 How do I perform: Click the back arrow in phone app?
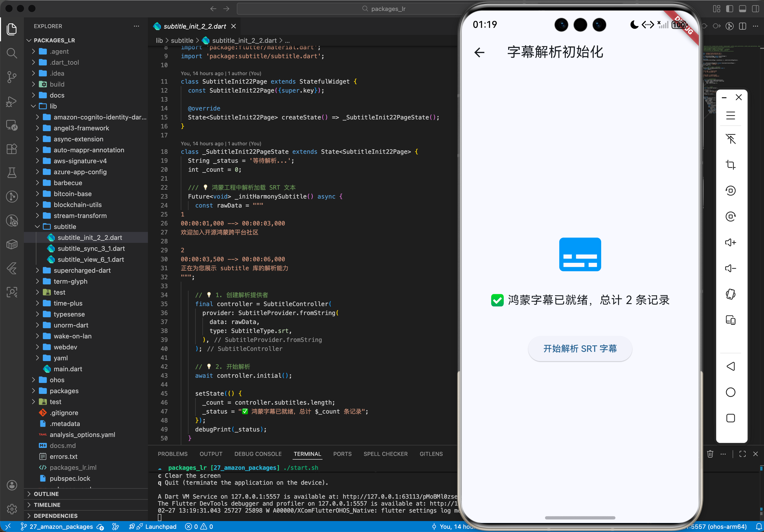coord(479,52)
